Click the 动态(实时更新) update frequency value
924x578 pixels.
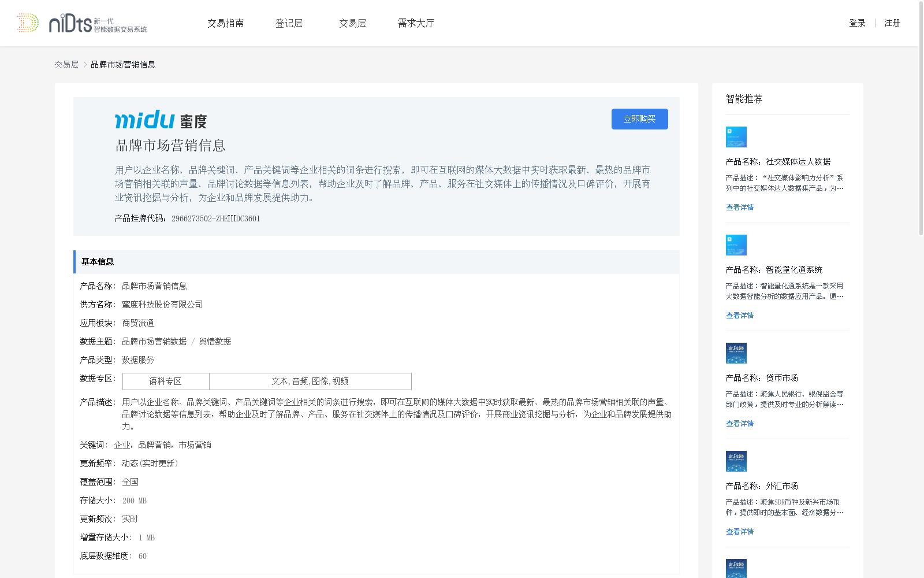(150, 464)
